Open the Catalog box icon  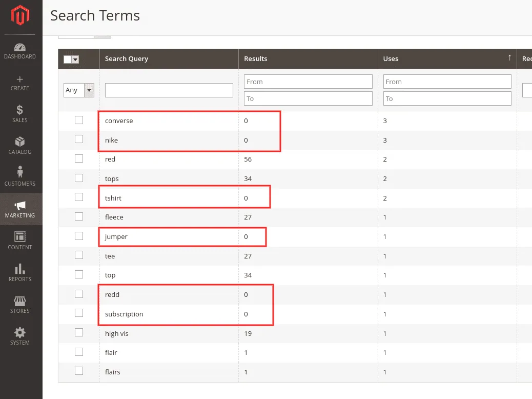19,142
